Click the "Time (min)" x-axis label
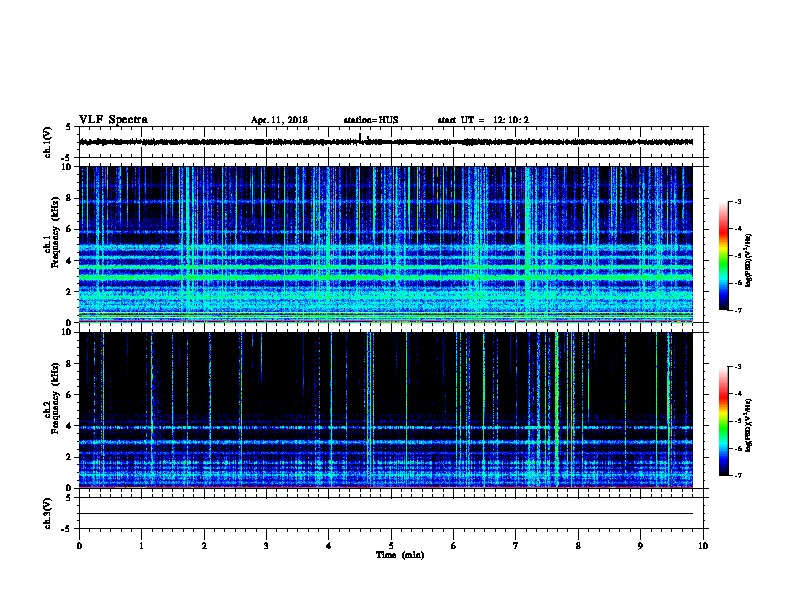792x612 pixels. (400, 555)
